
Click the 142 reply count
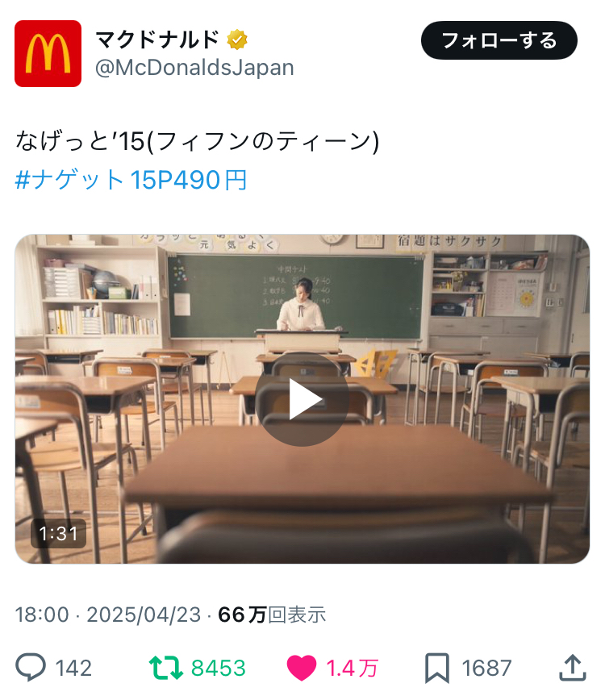pos(73,669)
